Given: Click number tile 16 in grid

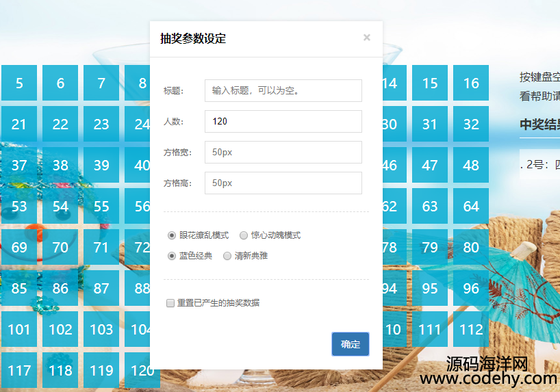Looking at the screenshot, I should tap(471, 83).
